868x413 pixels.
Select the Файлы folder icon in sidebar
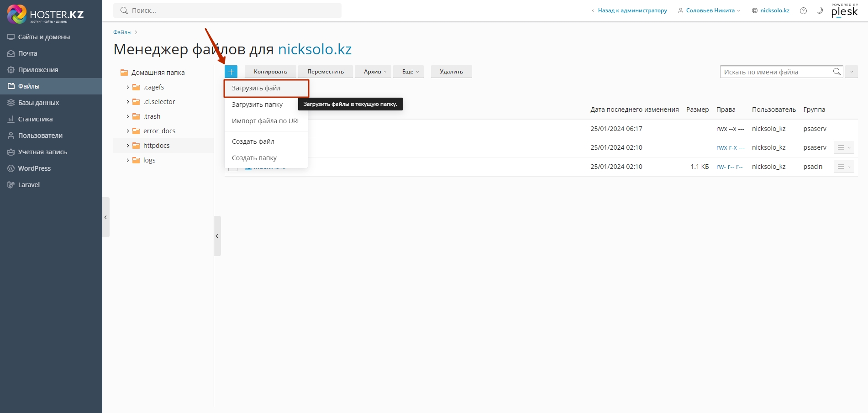[11, 86]
